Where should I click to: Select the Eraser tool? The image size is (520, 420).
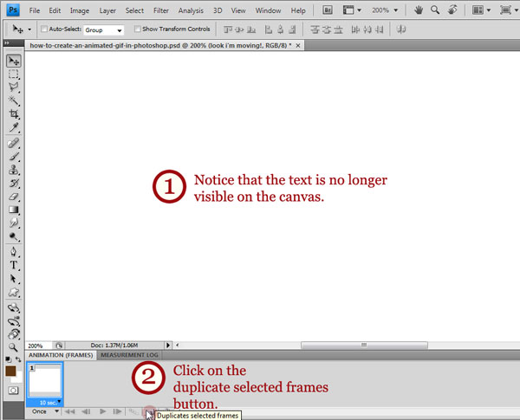click(x=14, y=196)
